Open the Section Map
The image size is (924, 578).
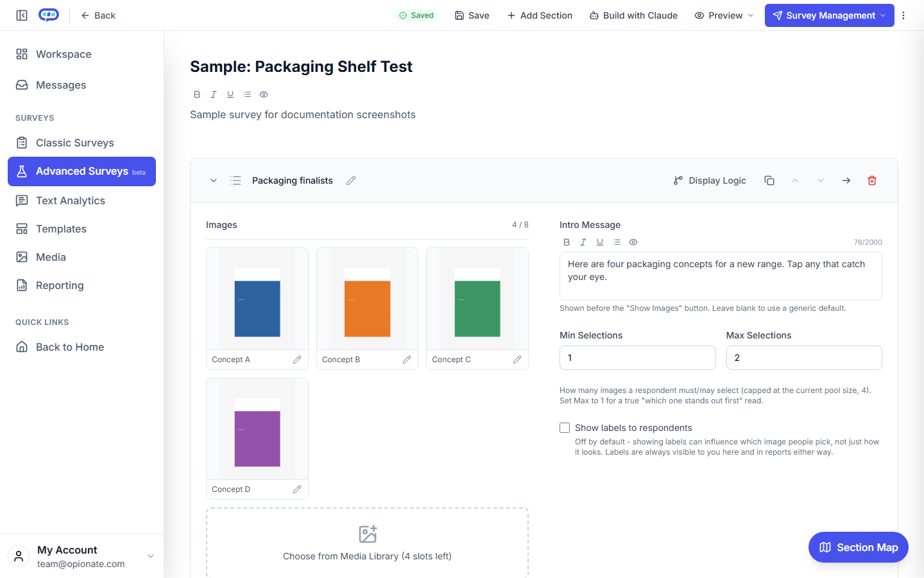click(859, 547)
